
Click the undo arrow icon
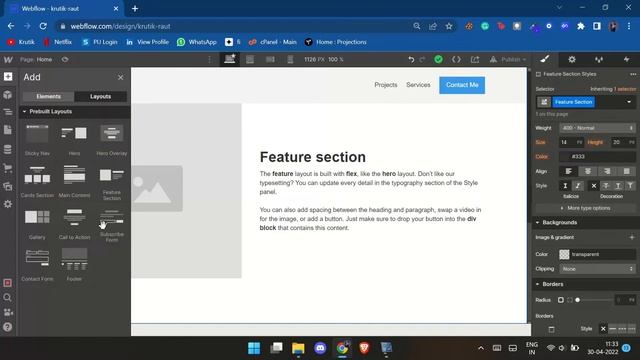pos(411,60)
